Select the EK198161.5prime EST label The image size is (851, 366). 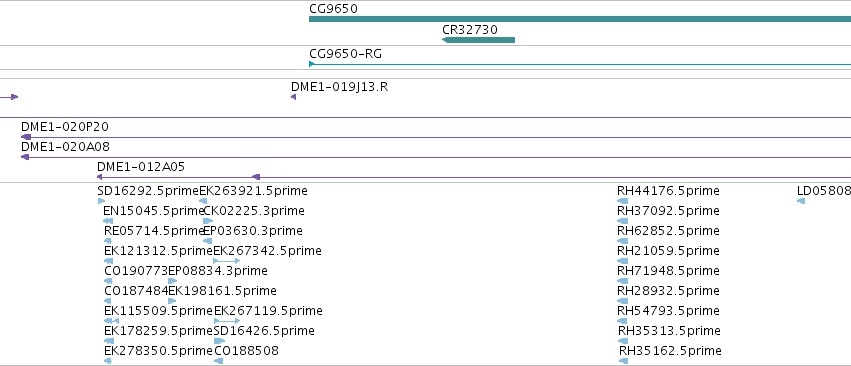click(223, 291)
